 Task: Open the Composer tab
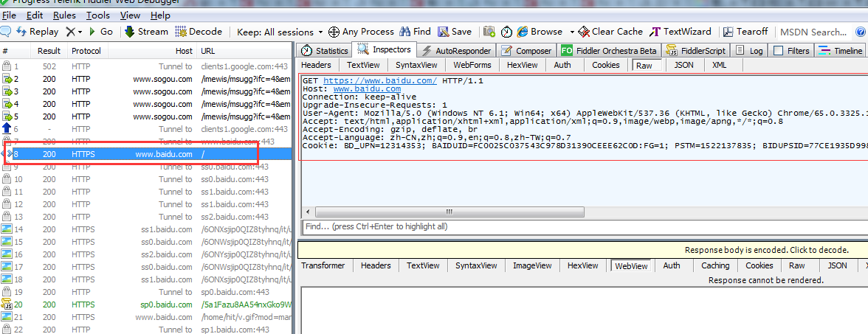coord(526,50)
